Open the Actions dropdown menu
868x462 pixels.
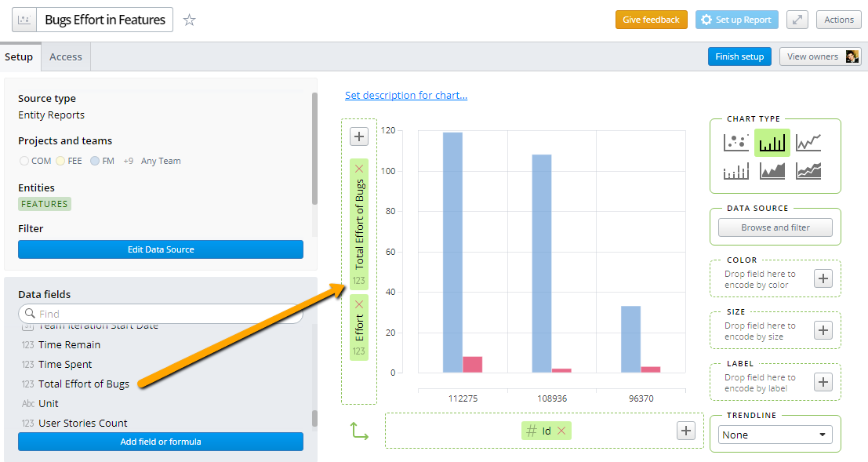[x=839, y=20]
